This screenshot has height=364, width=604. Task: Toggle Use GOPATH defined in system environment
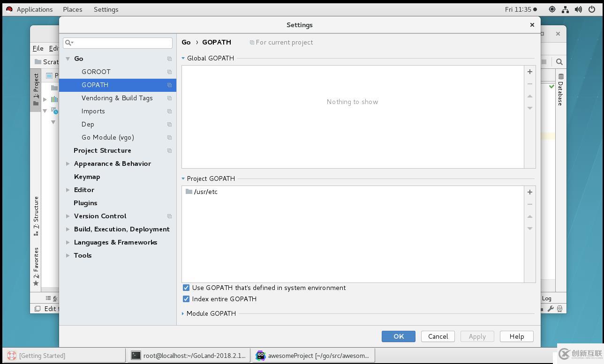[x=186, y=288]
